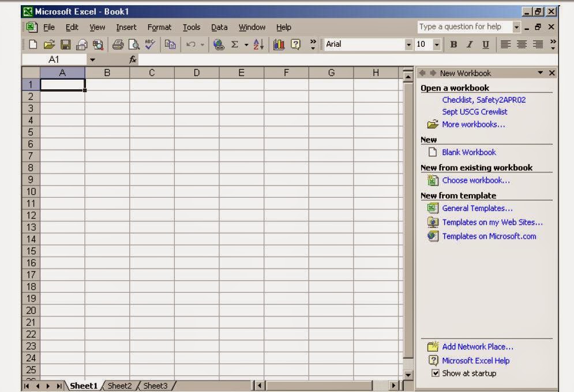This screenshot has width=574, height=392.
Task: Click the Name Box showing A1
Action: tap(54, 59)
